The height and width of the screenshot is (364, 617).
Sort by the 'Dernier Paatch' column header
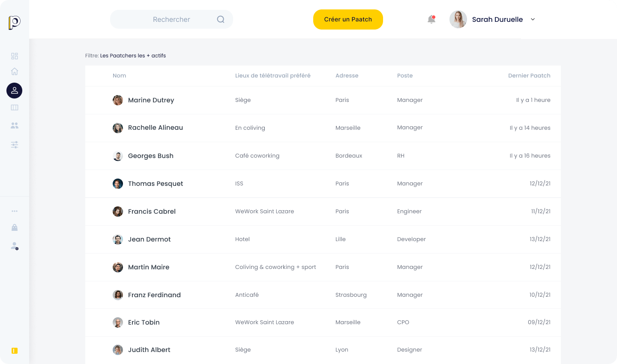pyautogui.click(x=529, y=75)
